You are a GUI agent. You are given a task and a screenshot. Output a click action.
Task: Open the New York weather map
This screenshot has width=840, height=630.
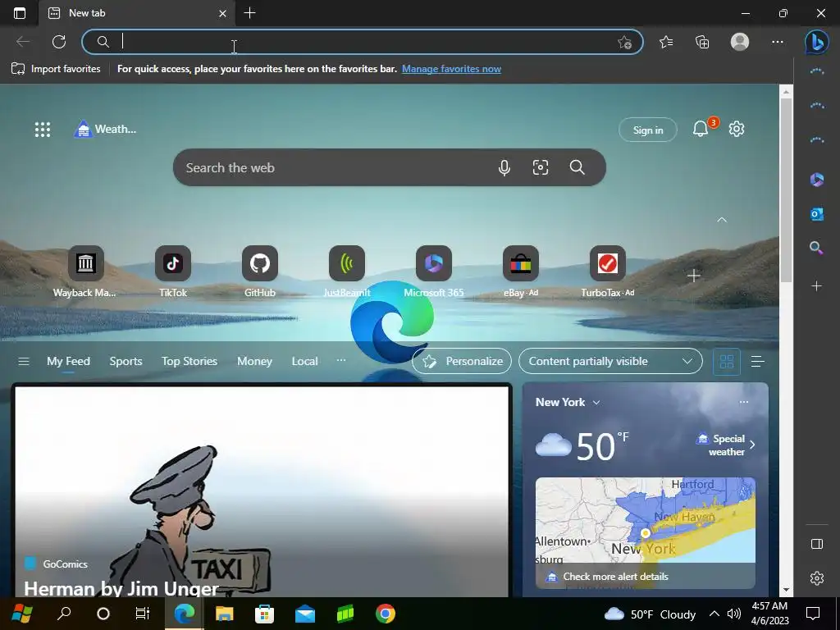click(x=645, y=532)
